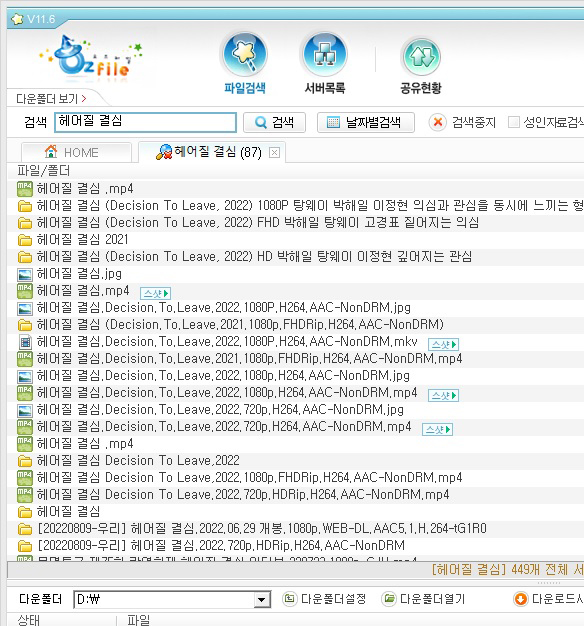Viewport: 584px width, 626px height.
Task: Click the OzFile wizard hat logo
Action: point(92,58)
